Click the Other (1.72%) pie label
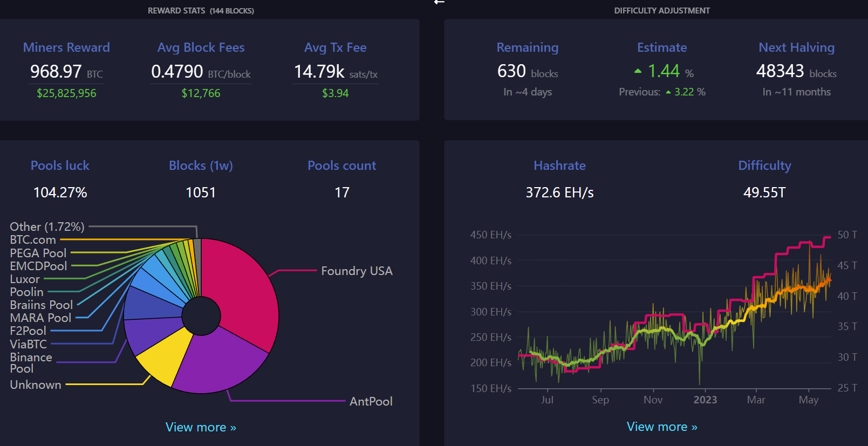The image size is (868, 446). [47, 227]
